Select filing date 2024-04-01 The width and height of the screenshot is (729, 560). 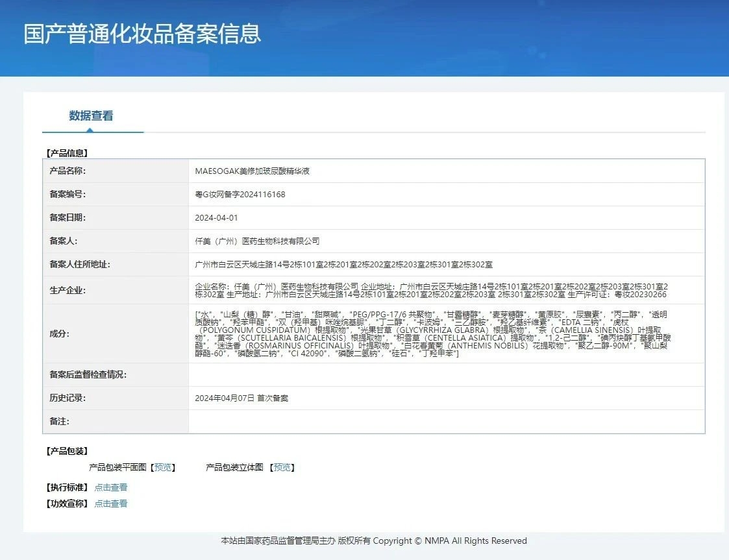click(x=216, y=217)
